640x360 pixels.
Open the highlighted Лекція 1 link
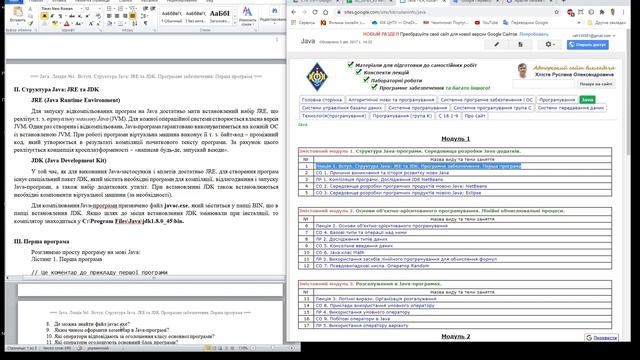tap(418, 166)
